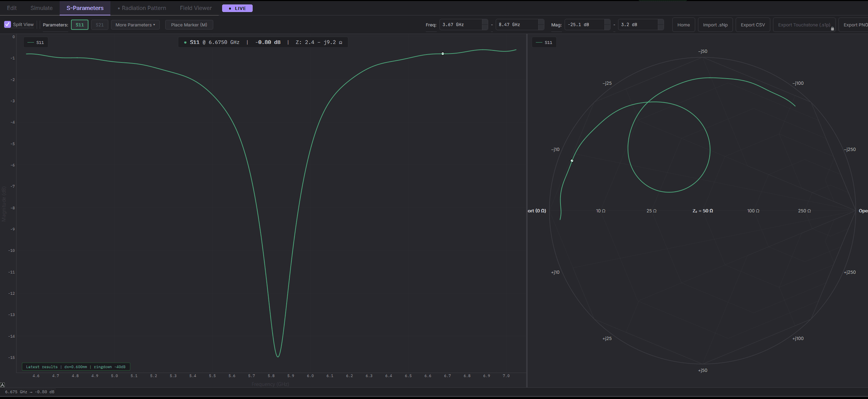The height and width of the screenshot is (399, 868).
Task: Click Export CSV button
Action: 753,25
